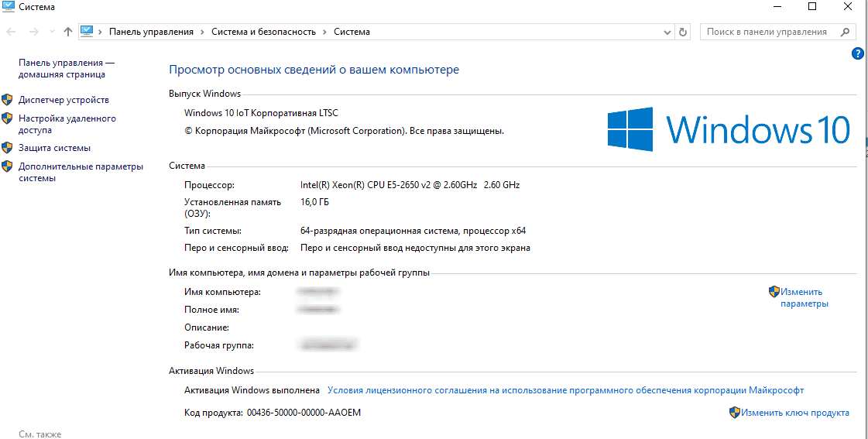This screenshot has height=439, width=868.
Task: Click 'Изменить параметры' link
Action: pyautogui.click(x=805, y=298)
